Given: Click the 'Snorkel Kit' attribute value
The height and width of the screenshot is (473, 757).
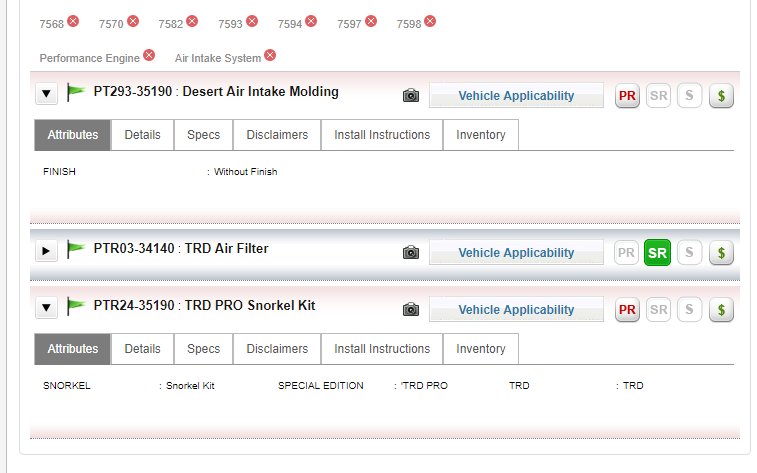Looking at the screenshot, I should coord(190,386).
